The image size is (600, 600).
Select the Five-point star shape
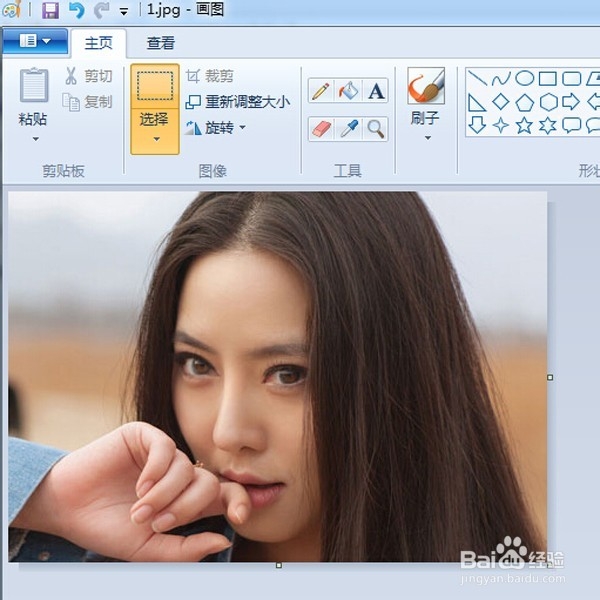(x=524, y=125)
